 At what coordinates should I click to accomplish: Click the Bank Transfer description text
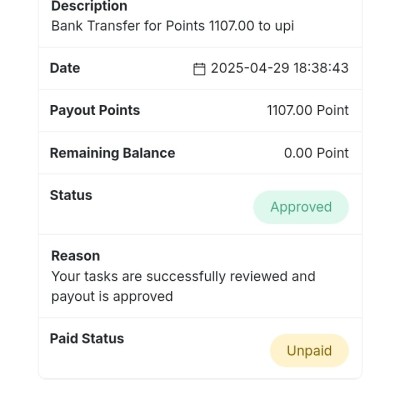coord(173,26)
